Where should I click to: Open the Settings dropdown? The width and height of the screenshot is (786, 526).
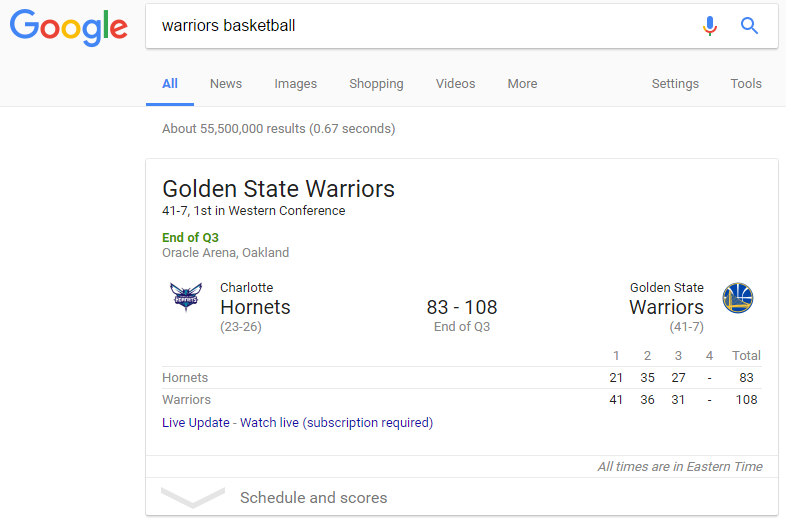(x=675, y=84)
